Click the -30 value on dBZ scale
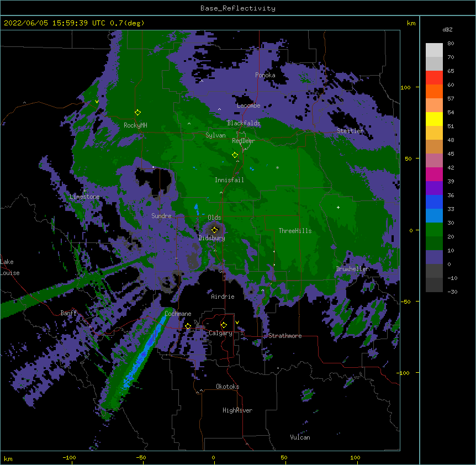Screen dimensions: 476x465 click(x=452, y=292)
